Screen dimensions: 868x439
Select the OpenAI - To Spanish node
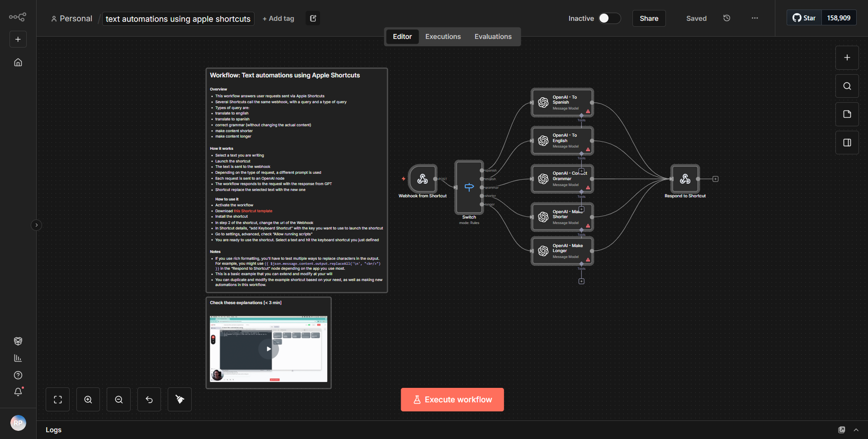pos(562,103)
